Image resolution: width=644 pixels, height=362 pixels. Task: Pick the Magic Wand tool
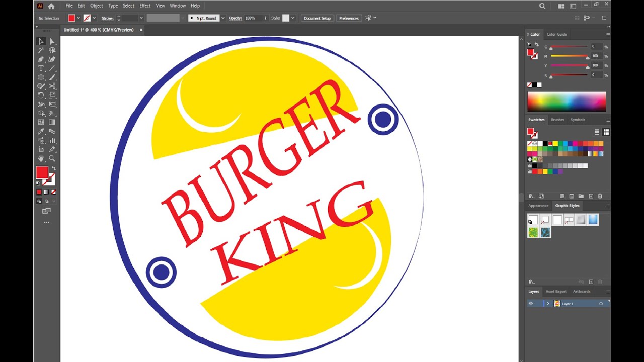coord(41,50)
